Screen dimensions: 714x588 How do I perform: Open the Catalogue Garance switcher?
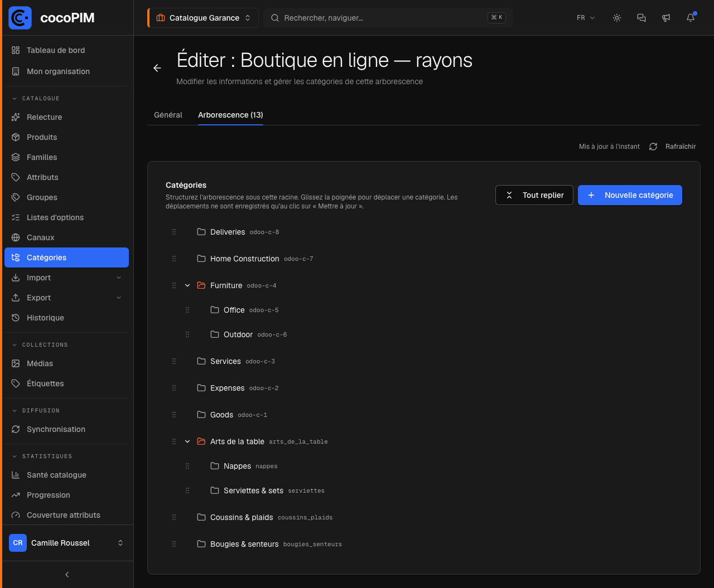pyautogui.click(x=203, y=18)
